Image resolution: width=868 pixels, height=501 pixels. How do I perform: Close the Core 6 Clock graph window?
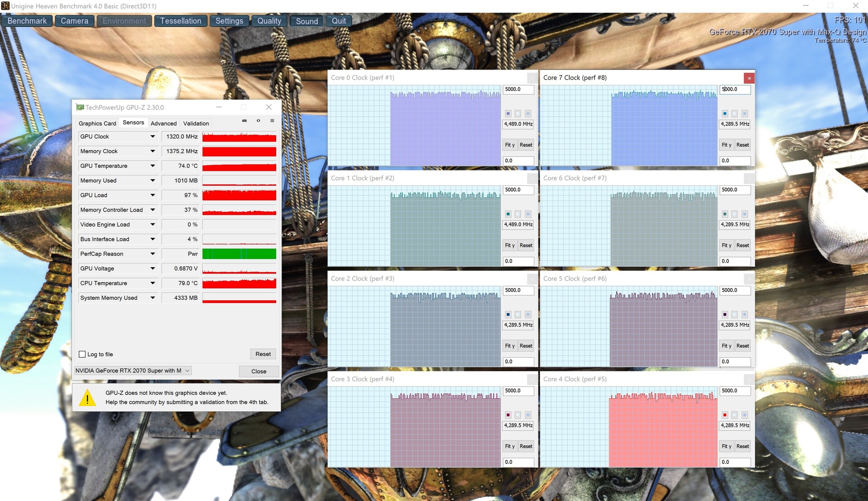tap(749, 178)
